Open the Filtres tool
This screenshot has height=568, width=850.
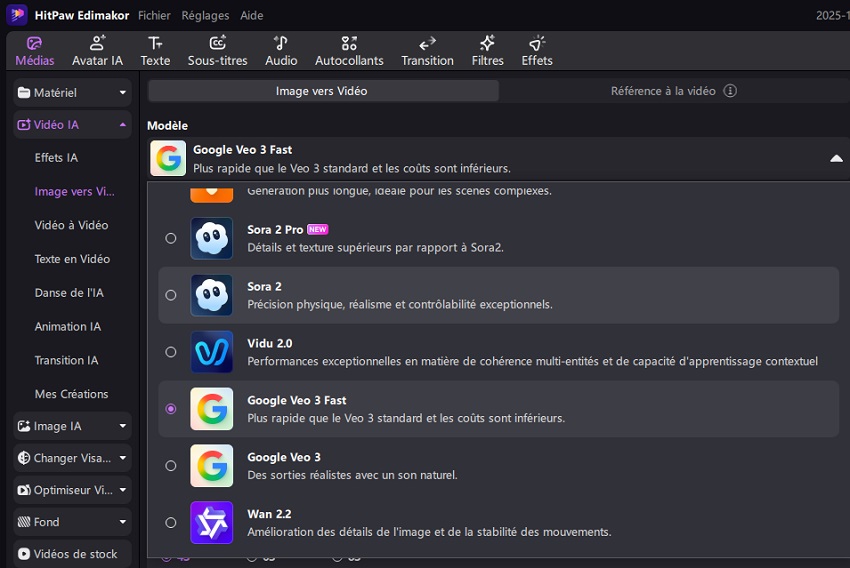point(487,51)
